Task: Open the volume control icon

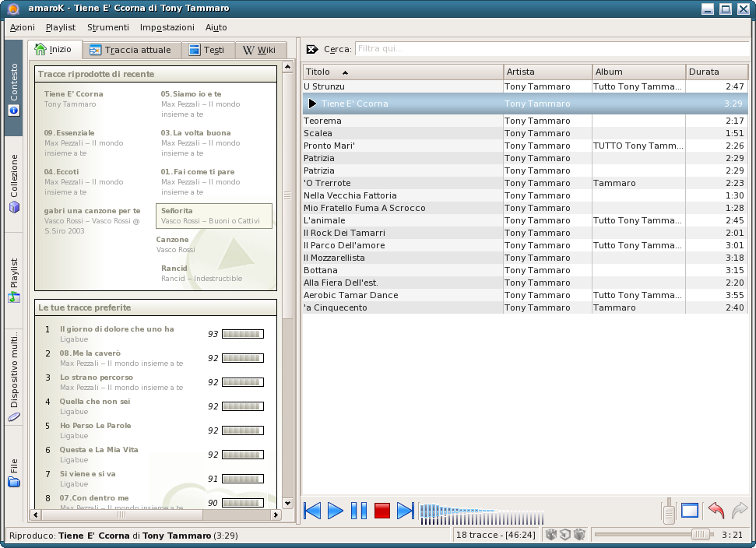Action: tap(669, 511)
